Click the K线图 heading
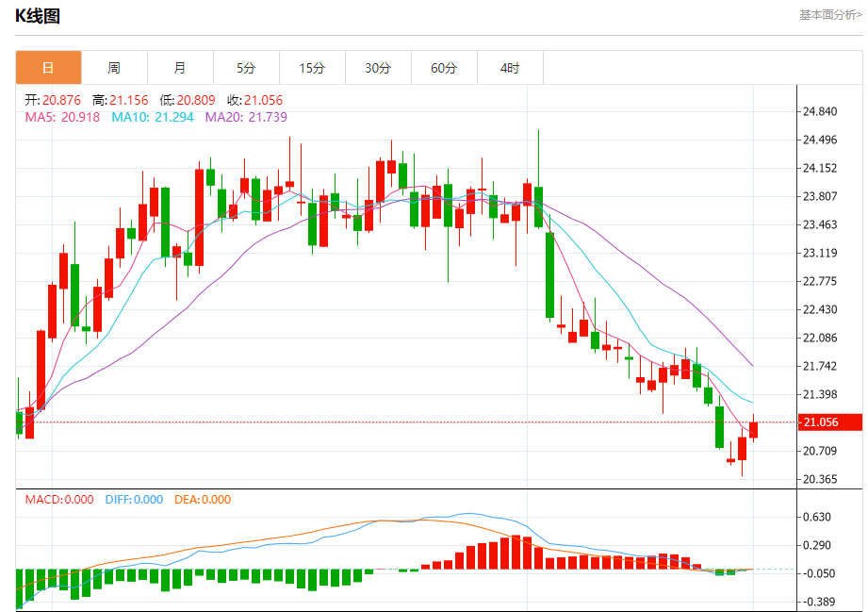Viewport: 868px width, 612px height. tap(38, 16)
